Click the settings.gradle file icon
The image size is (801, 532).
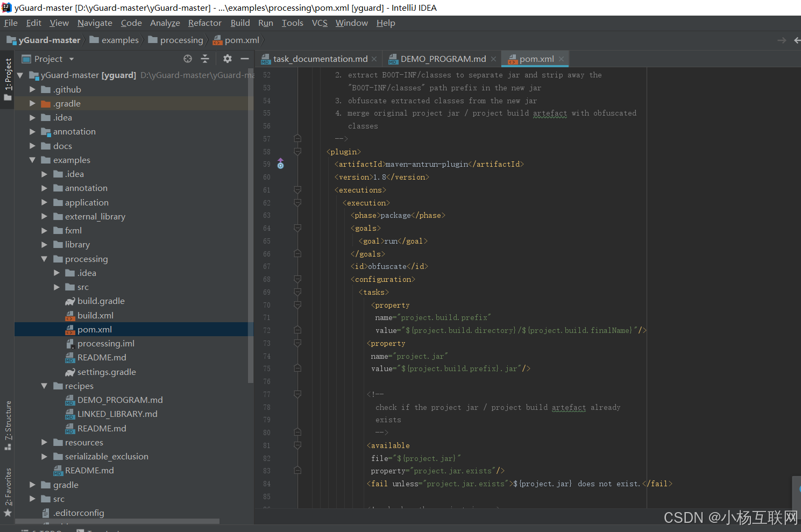click(x=70, y=372)
